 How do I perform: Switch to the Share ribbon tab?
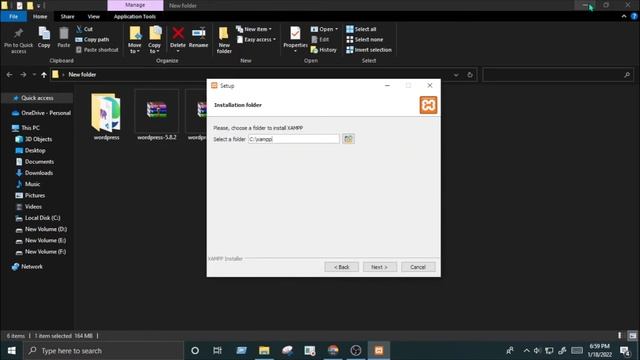67,16
